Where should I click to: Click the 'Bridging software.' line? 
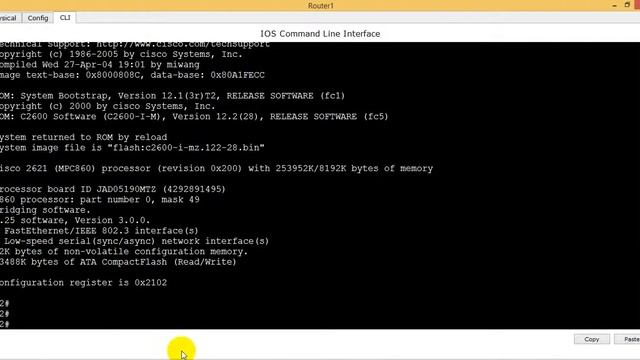tap(45, 210)
